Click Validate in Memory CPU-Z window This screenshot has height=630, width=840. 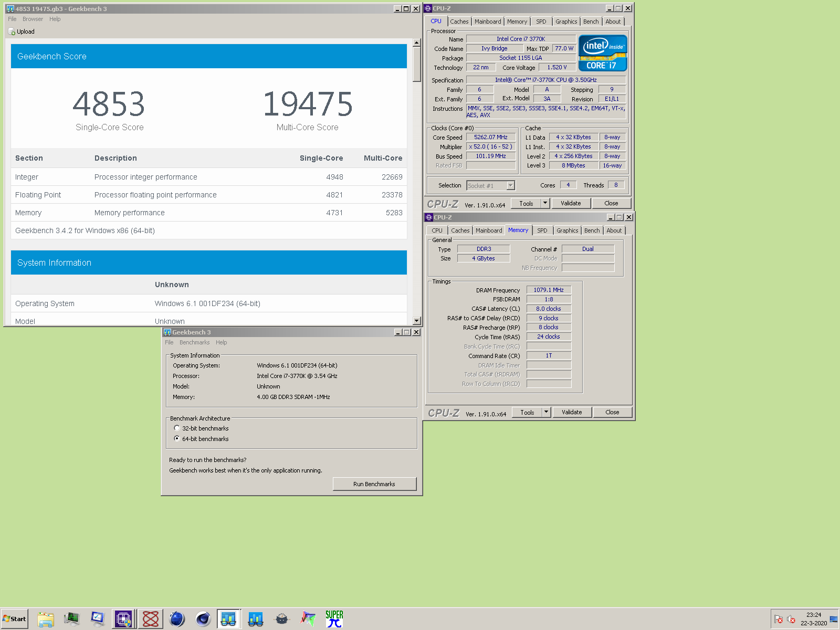click(x=572, y=412)
